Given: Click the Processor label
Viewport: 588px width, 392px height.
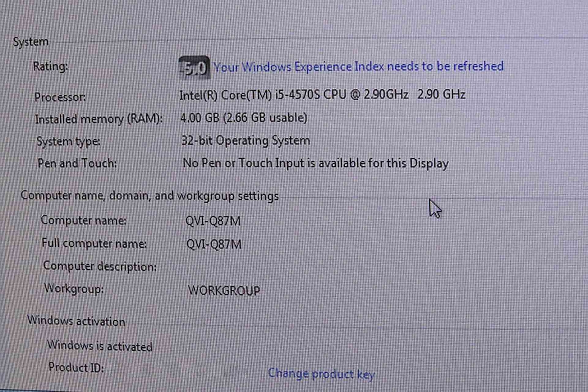Looking at the screenshot, I should 60,97.
